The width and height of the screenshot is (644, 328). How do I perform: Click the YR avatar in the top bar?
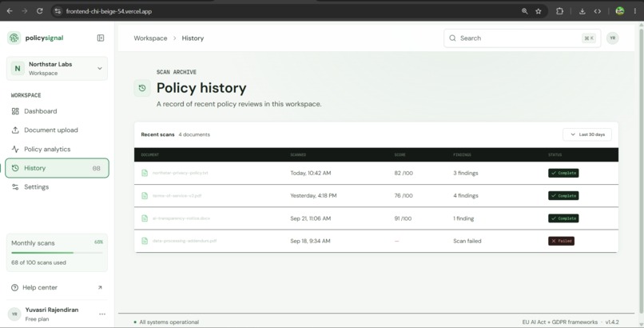[612, 38]
